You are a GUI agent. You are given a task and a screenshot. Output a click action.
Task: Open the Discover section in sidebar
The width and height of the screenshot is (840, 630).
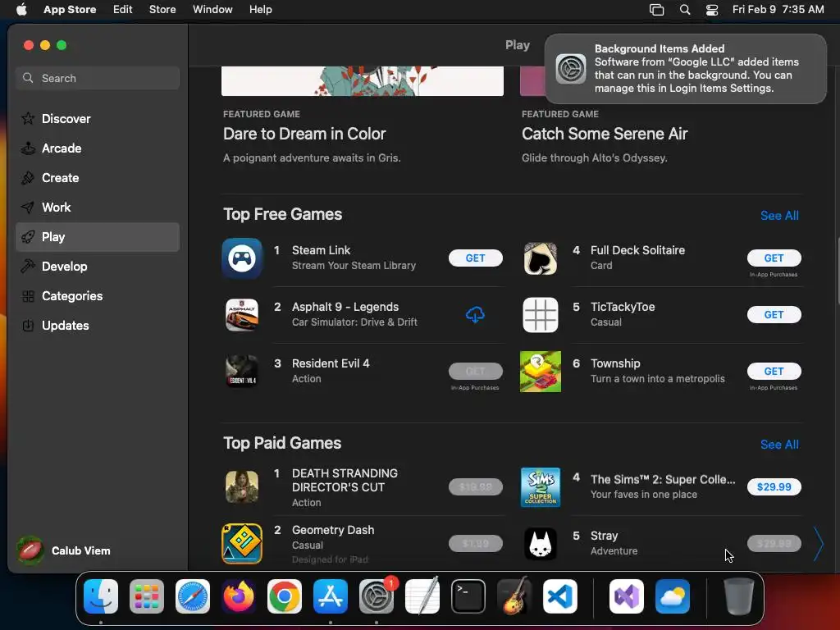(x=98, y=118)
